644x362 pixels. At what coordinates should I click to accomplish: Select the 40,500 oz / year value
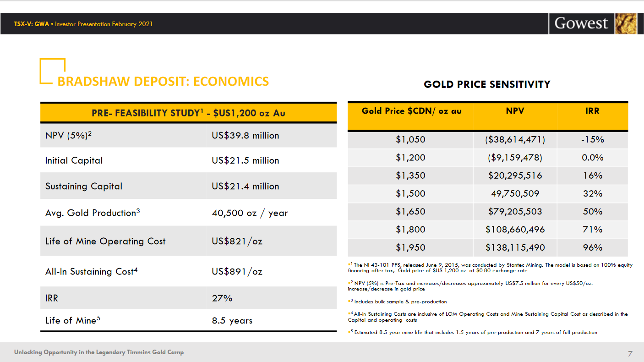pyautogui.click(x=250, y=213)
